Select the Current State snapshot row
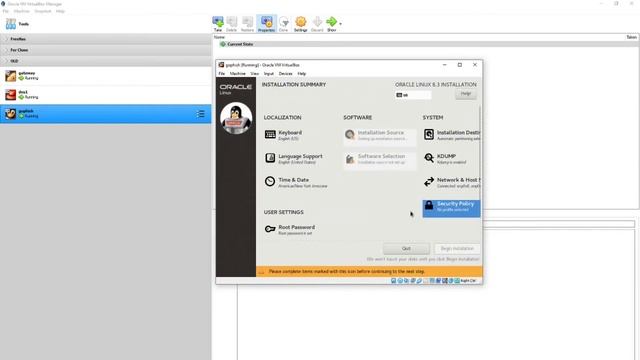Viewport: 640px width, 360px height. click(x=425, y=44)
